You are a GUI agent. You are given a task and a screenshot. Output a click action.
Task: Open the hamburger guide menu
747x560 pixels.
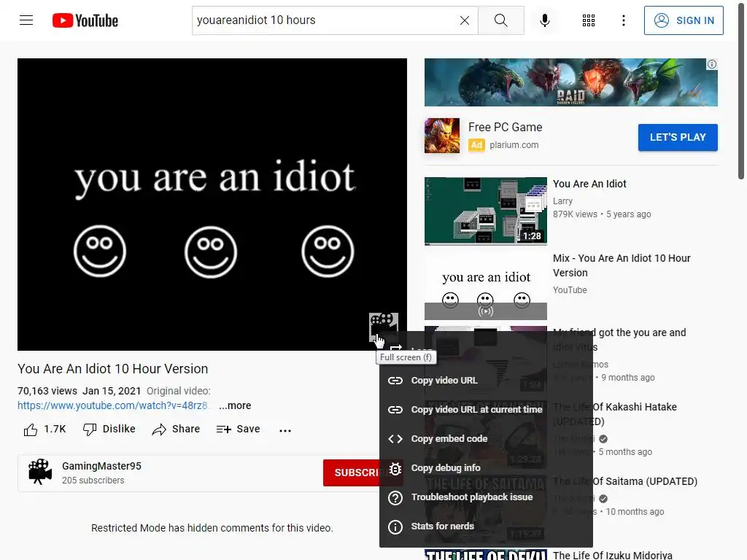coord(26,20)
